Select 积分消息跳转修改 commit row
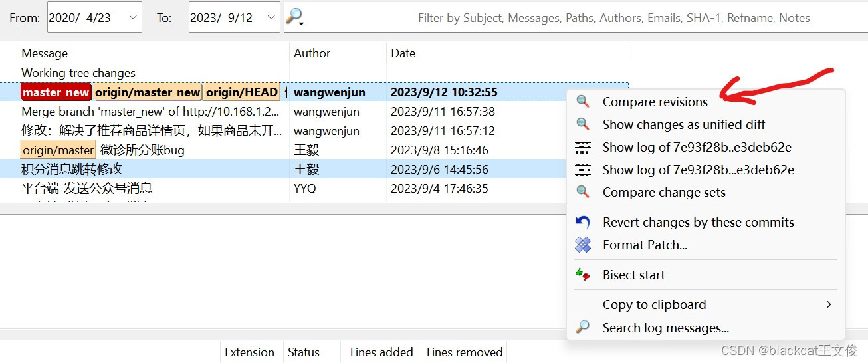The height and width of the screenshot is (363, 868). [x=314, y=170]
